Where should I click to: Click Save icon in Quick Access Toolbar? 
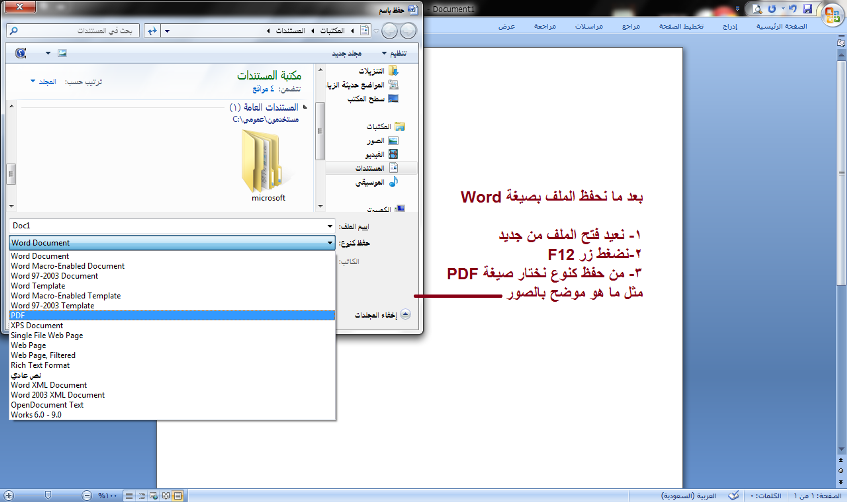pyautogui.click(x=808, y=9)
